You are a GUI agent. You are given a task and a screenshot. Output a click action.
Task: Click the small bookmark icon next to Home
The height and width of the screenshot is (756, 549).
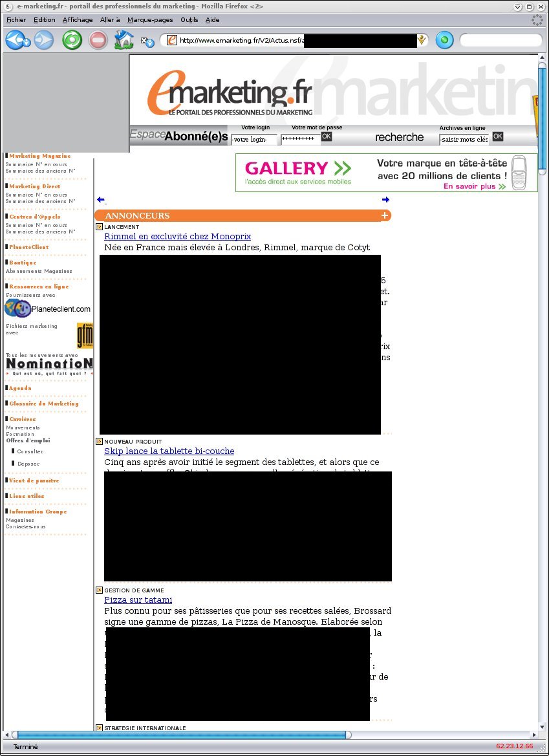click(147, 42)
